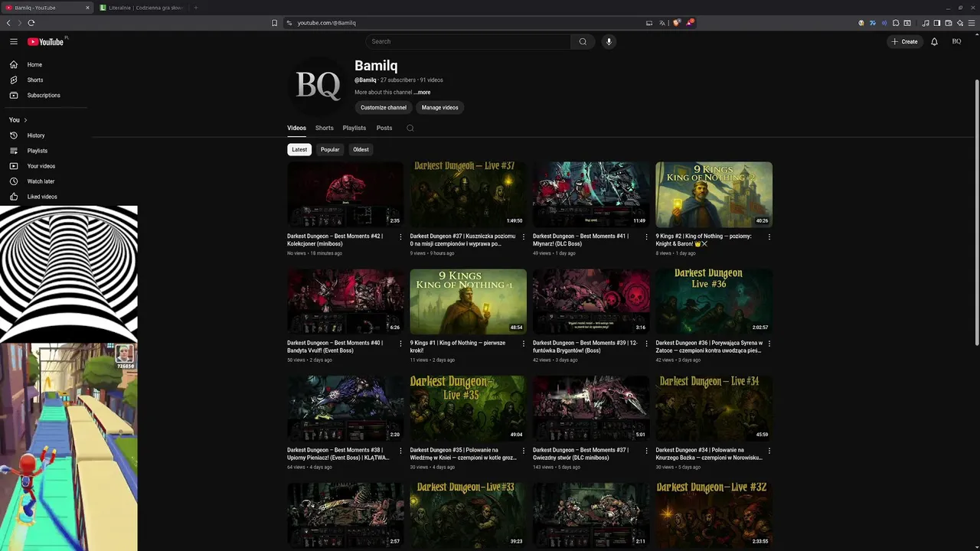Open video title Best Moments #41 Młynarz
The image size is (980, 551).
(580, 240)
